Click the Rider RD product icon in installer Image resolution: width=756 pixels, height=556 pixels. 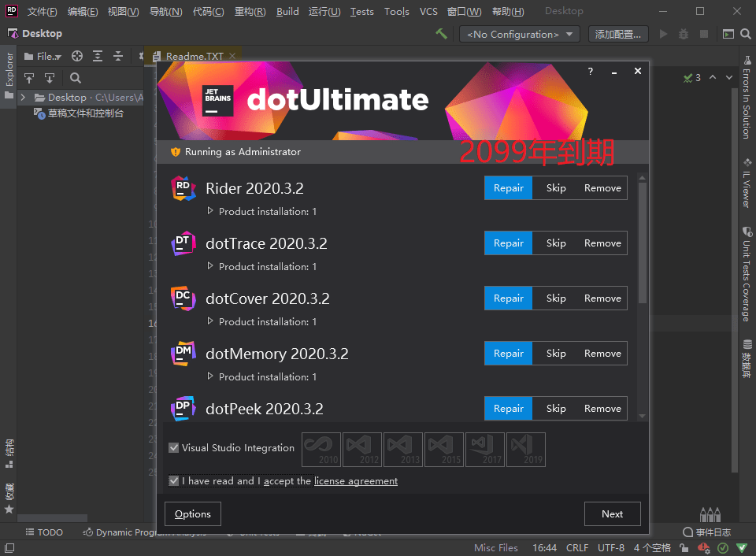point(183,188)
